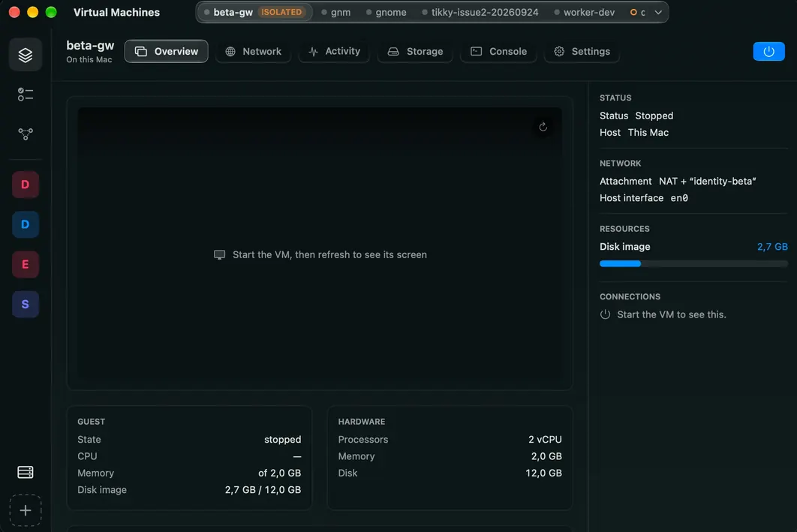Click the NAT + "identity-beta" attachment value
Screen dimensions: 797x532
pyautogui.click(x=708, y=182)
